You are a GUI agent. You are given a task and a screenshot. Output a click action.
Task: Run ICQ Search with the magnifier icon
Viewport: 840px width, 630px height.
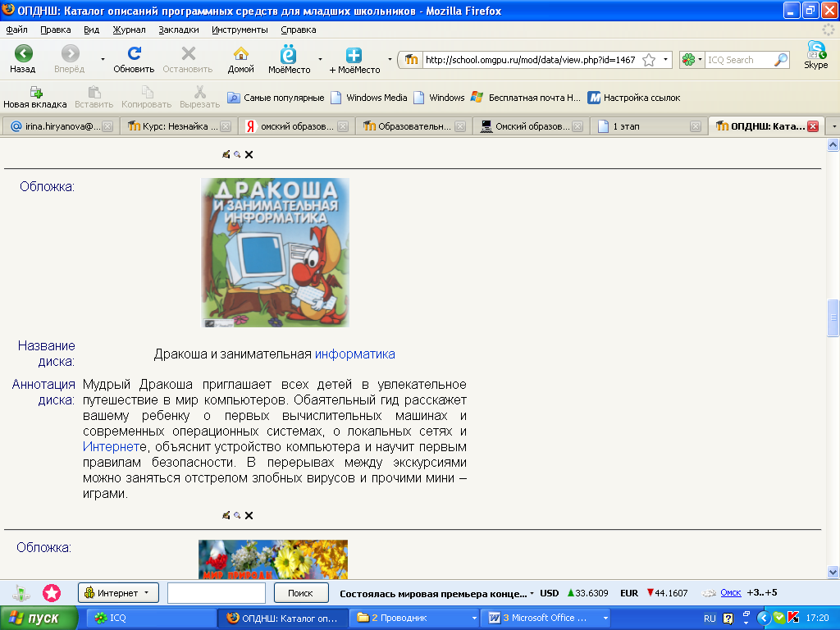coord(781,60)
